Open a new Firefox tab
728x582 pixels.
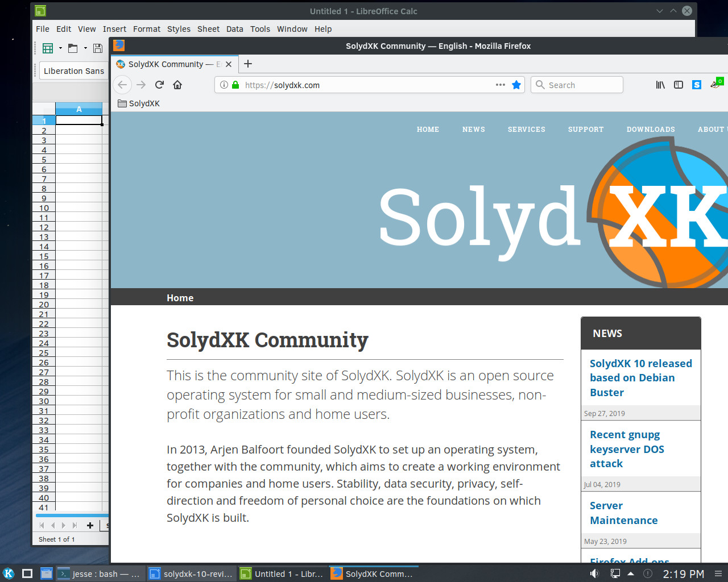248,64
